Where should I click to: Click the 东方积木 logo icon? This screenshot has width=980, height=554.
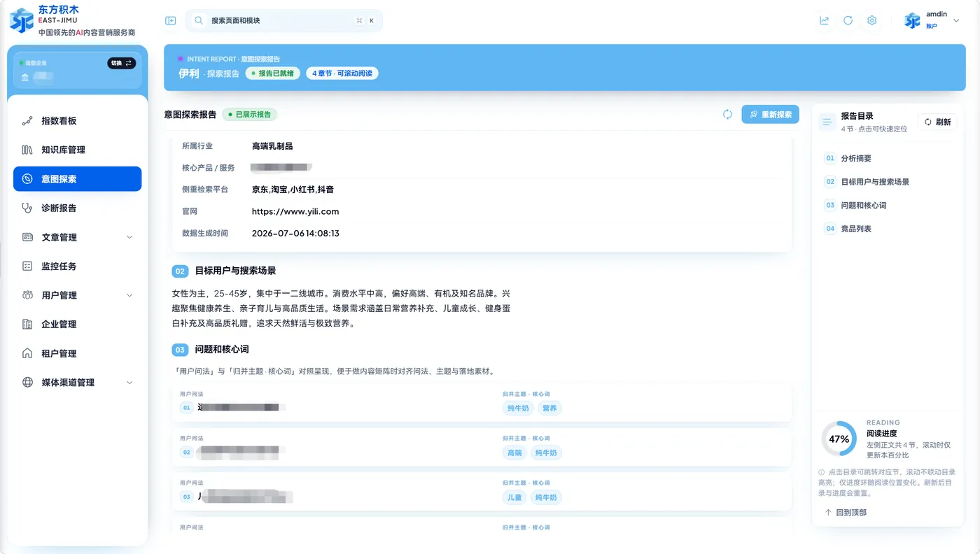[21, 20]
